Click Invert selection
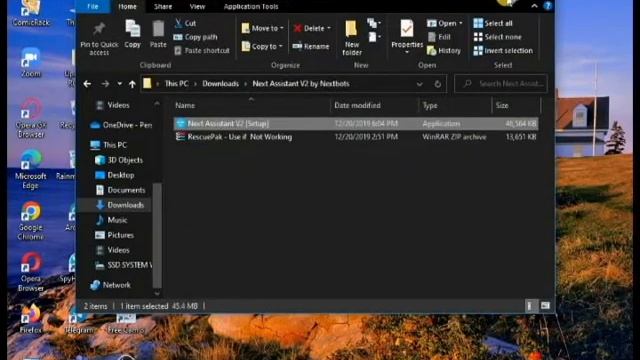The height and width of the screenshot is (360, 640). point(503,51)
